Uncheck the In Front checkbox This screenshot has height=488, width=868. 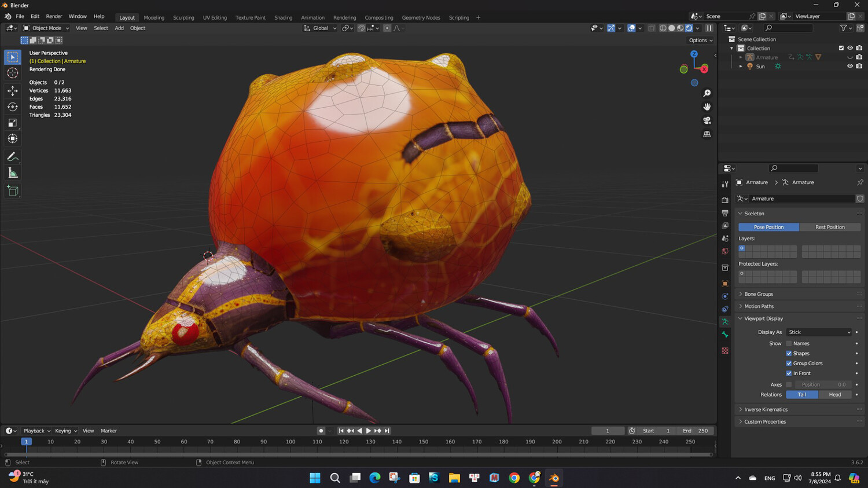789,373
